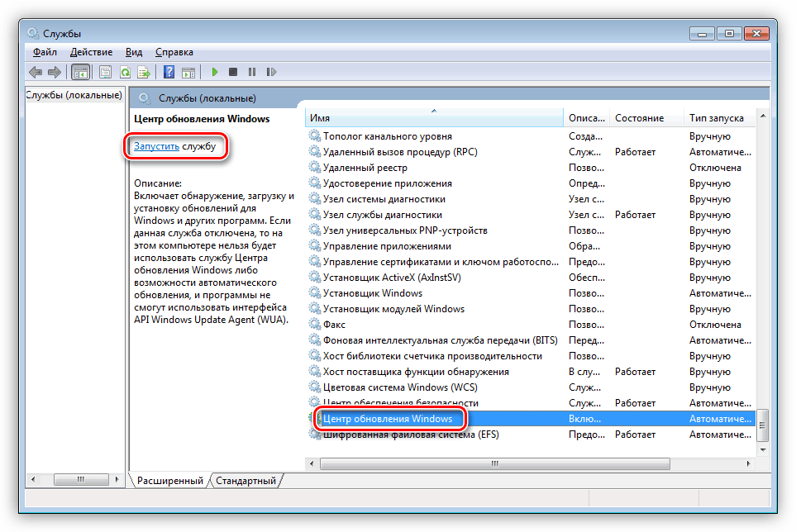Open the Файл menu
Viewport: 796px width, 532px height.
click(45, 52)
